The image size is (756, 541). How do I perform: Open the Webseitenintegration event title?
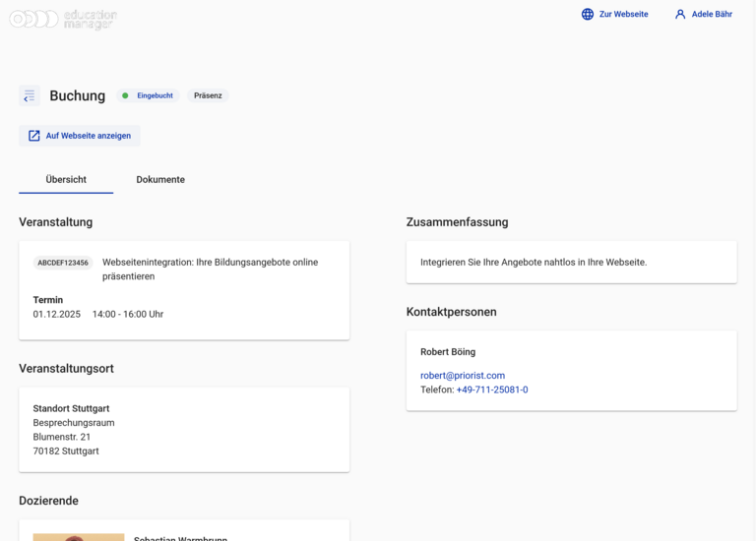click(210, 269)
